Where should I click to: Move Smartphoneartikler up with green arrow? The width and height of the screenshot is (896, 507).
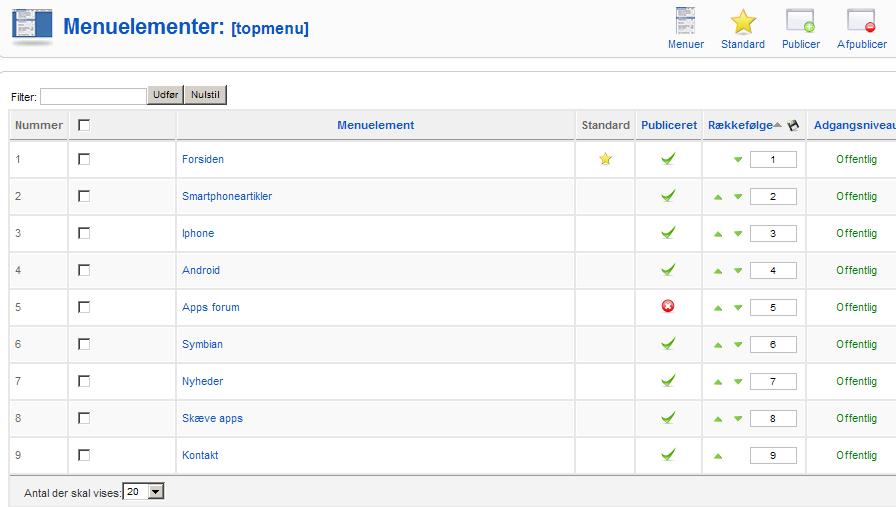coord(718,197)
